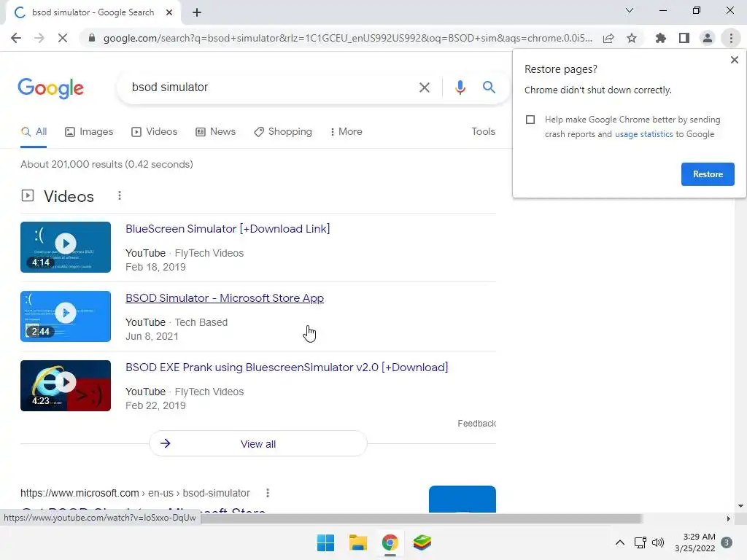Clear the search box text

click(x=424, y=87)
